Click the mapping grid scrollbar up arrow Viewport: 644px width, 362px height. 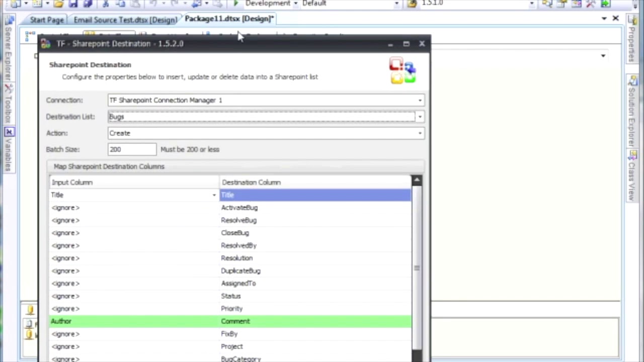coord(417,180)
